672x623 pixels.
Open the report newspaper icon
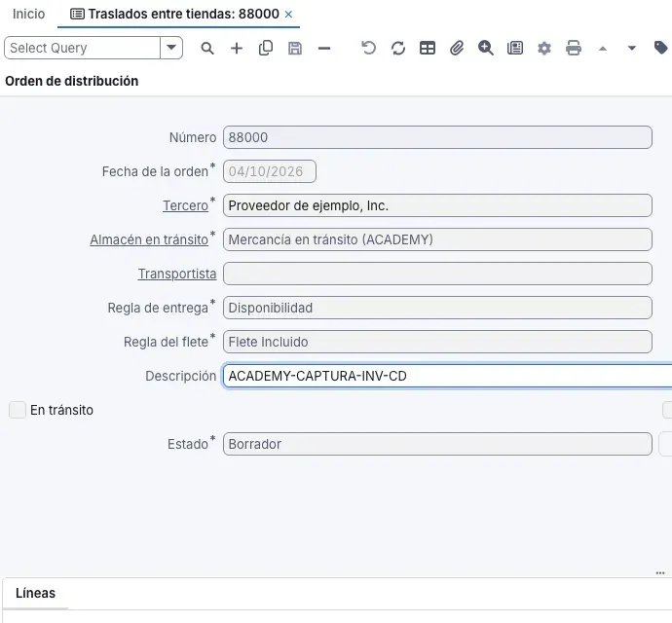515,48
